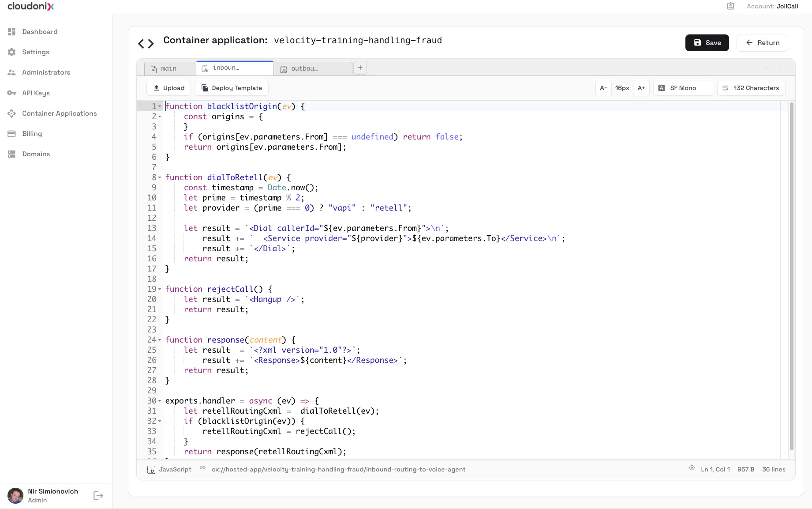Open the Settings gear icon
Screen dimensions: 812x509
click(x=11, y=52)
